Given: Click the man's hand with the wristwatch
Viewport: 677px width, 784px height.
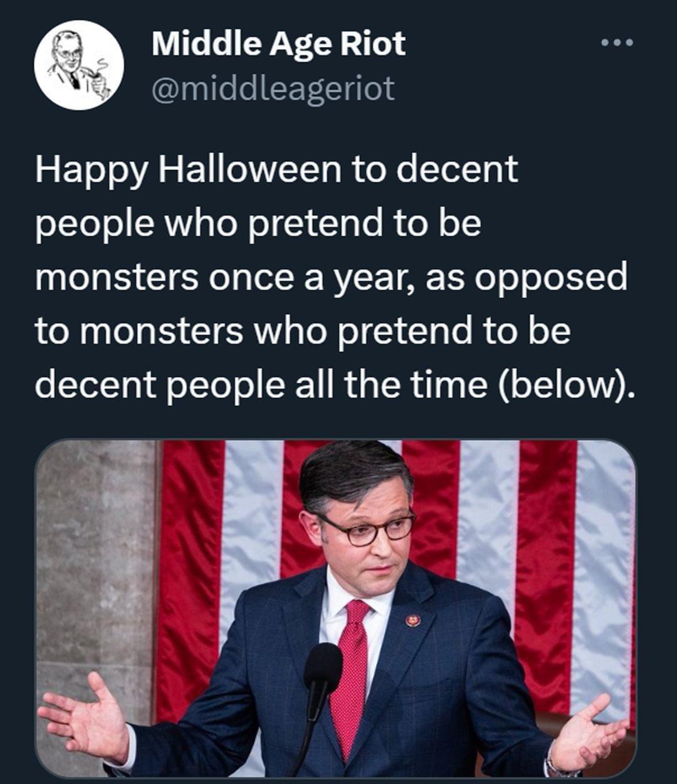Looking at the screenshot, I should (x=586, y=734).
